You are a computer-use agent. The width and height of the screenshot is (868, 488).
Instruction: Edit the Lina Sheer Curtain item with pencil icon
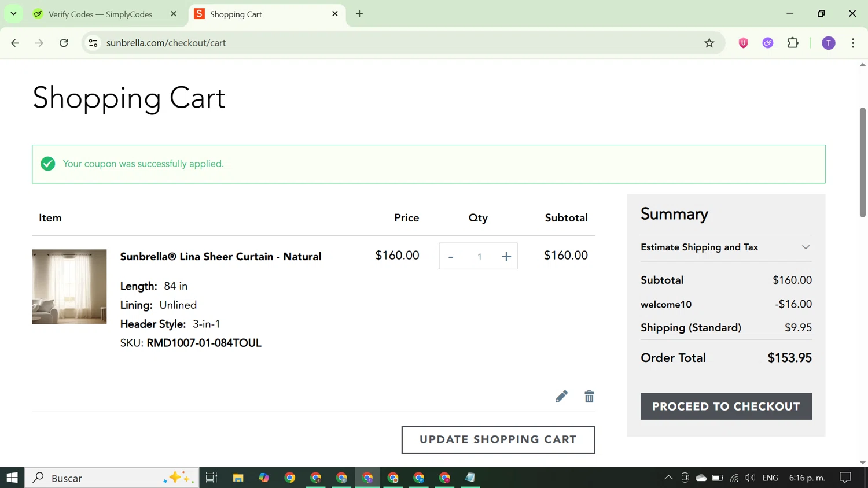tap(561, 396)
